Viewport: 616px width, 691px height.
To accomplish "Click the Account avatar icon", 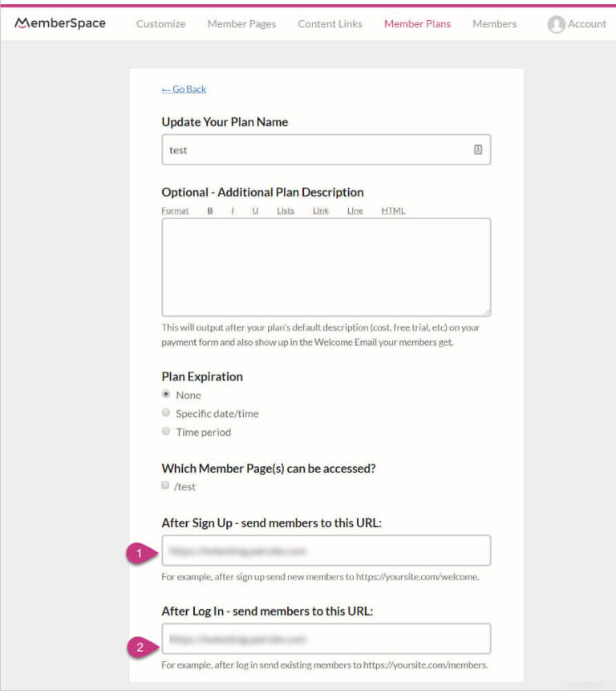I will click(x=557, y=24).
